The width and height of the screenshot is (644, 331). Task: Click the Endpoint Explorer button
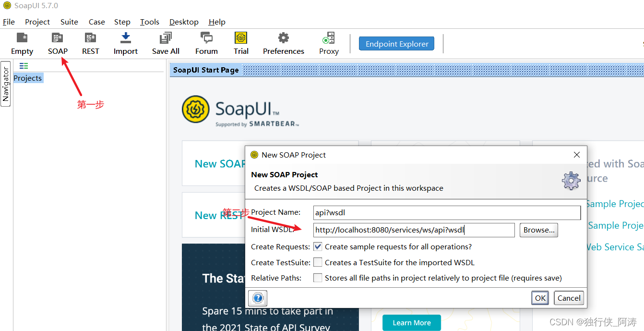(397, 44)
